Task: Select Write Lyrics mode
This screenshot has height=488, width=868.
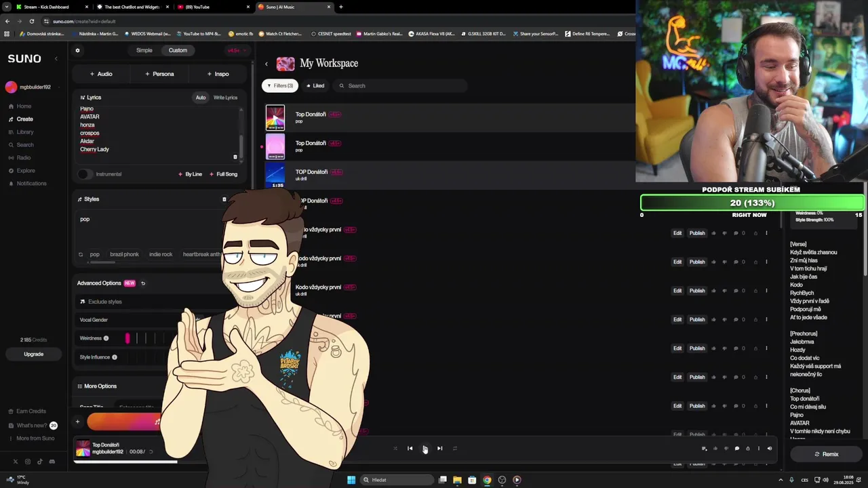Action: pyautogui.click(x=226, y=98)
